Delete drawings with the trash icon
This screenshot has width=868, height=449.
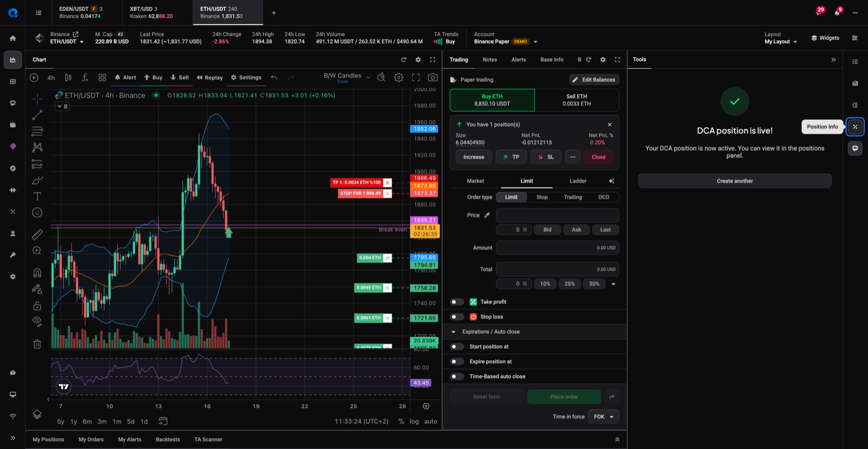point(37,344)
